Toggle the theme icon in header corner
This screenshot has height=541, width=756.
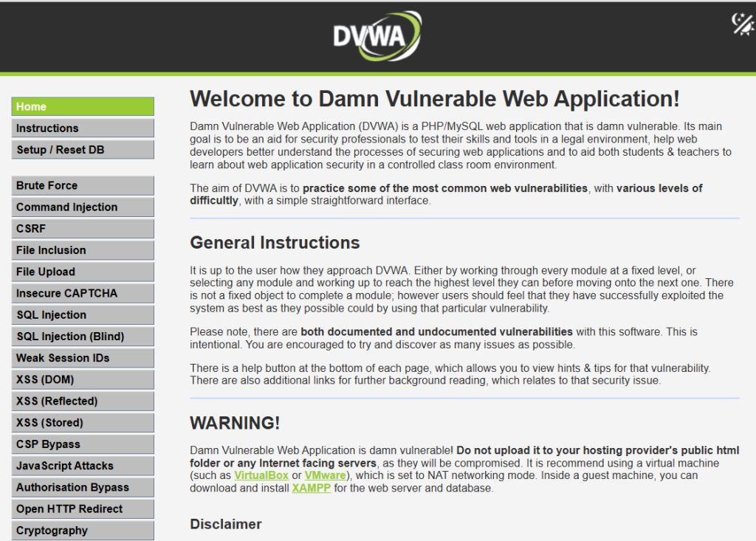[x=742, y=24]
